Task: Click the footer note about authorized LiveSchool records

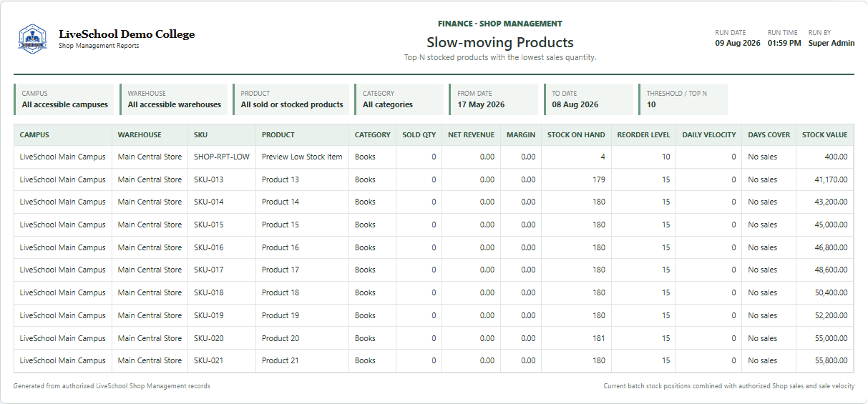Action: pos(112,386)
